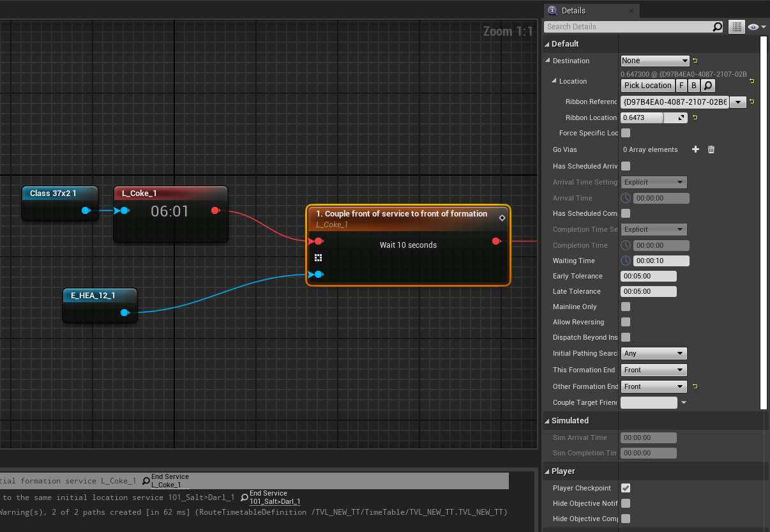
Task: Edit the Late Tolerance 00:05:00 field
Action: [649, 291]
